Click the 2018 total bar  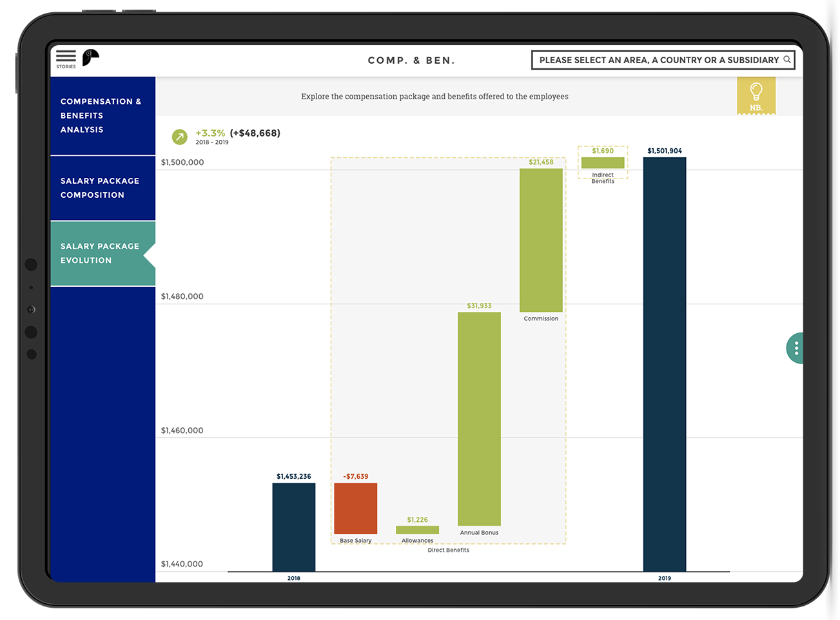click(293, 527)
